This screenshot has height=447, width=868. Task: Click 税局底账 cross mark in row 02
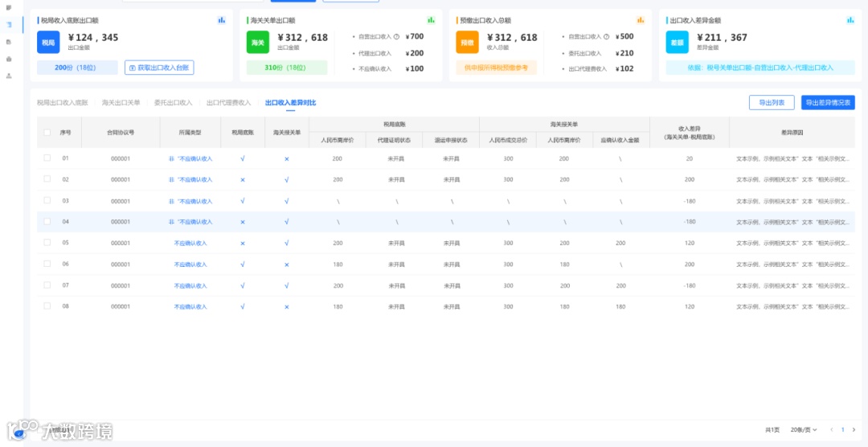tap(243, 179)
